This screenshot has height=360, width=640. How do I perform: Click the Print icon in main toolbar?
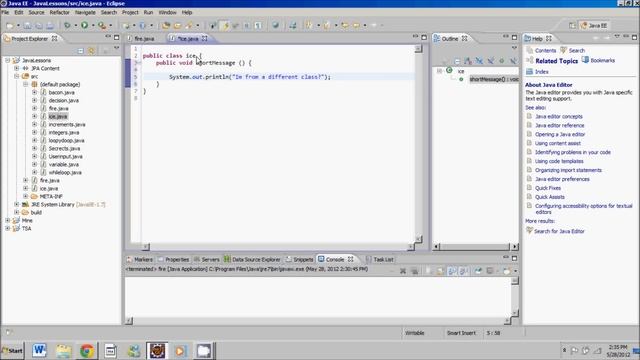50,25
